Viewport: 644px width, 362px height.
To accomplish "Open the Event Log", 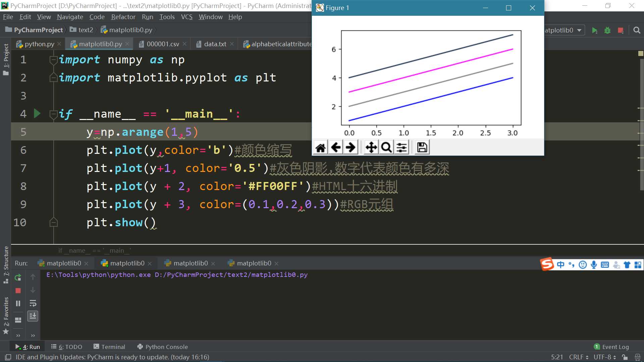I will [x=611, y=347].
